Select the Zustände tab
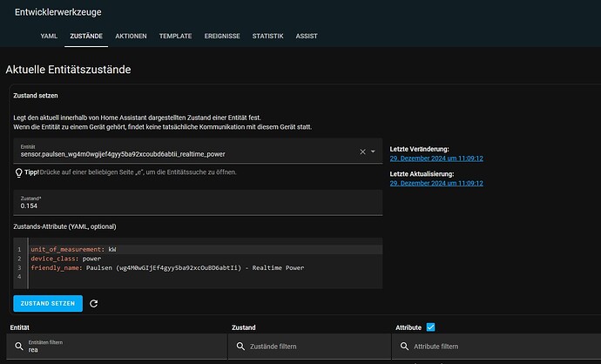Screen dimensions: 601x364 click(86, 36)
